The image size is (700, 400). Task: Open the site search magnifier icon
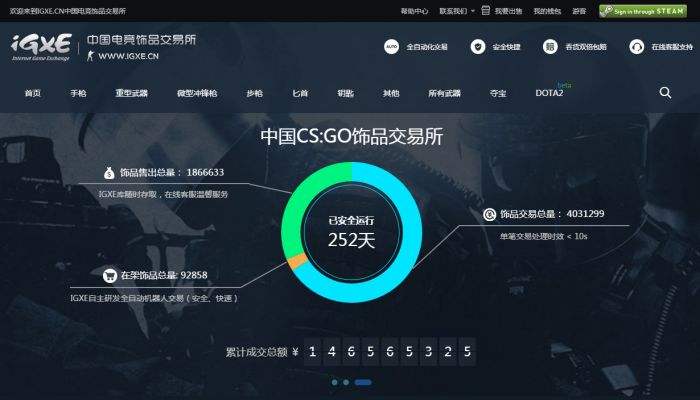pyautogui.click(x=665, y=93)
